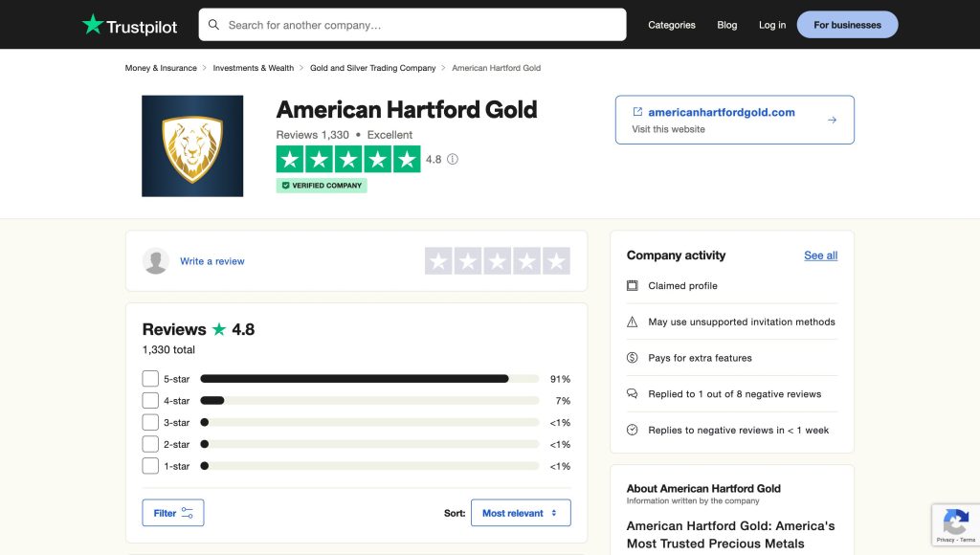This screenshot has width=980, height=555.
Task: Open the Filter options button
Action: point(173,513)
